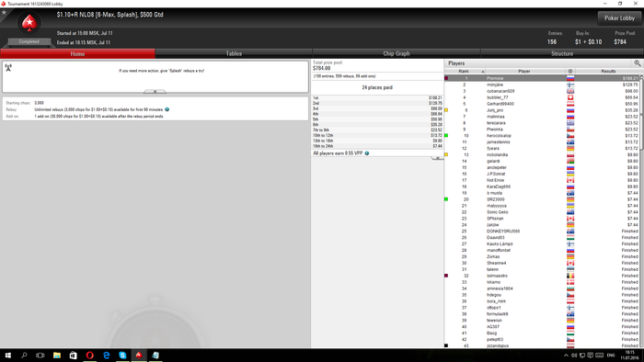Image resolution: width=644 pixels, height=362 pixels.
Task: Select player herocolsalop in the list
Action: [x=542, y=136]
